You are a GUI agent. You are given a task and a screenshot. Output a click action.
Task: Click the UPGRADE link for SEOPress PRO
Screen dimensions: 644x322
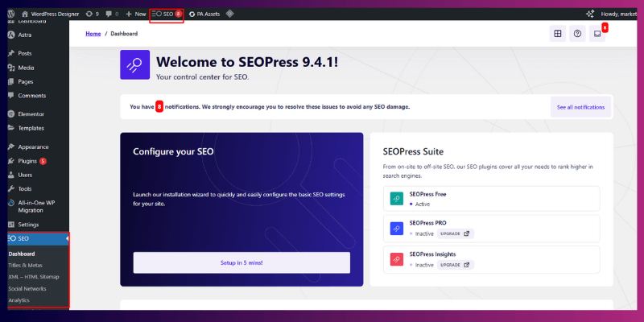[456, 233]
